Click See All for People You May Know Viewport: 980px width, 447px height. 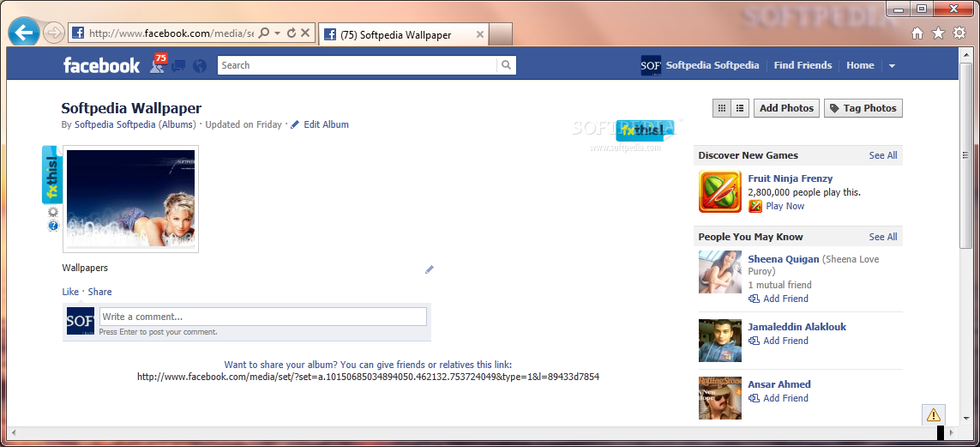tap(882, 237)
